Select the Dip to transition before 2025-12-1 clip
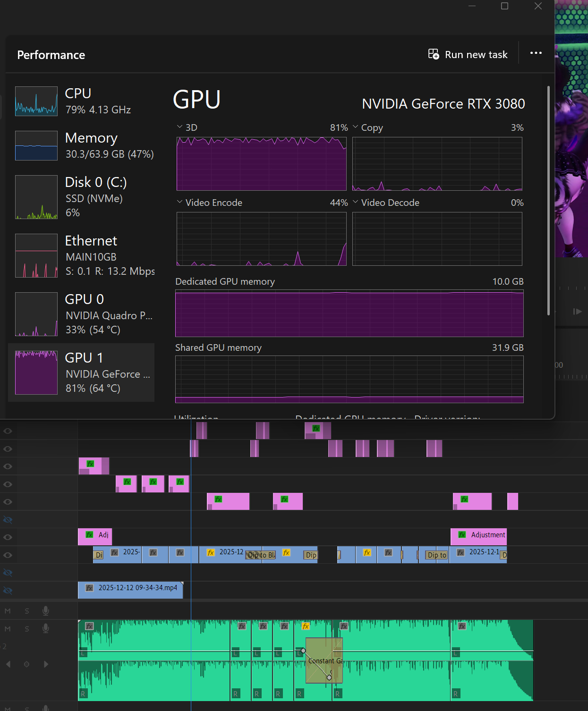The width and height of the screenshot is (588, 711). pos(437,555)
